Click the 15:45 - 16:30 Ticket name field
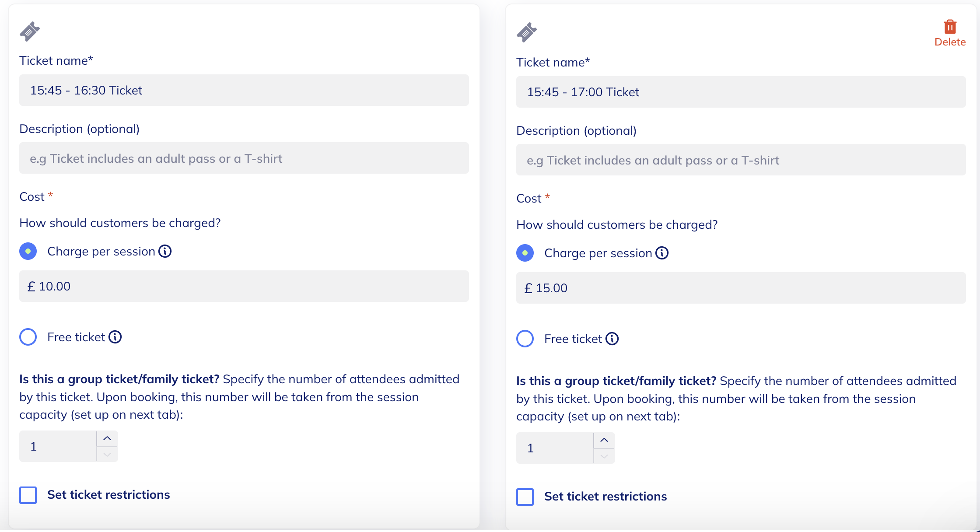 tap(244, 90)
